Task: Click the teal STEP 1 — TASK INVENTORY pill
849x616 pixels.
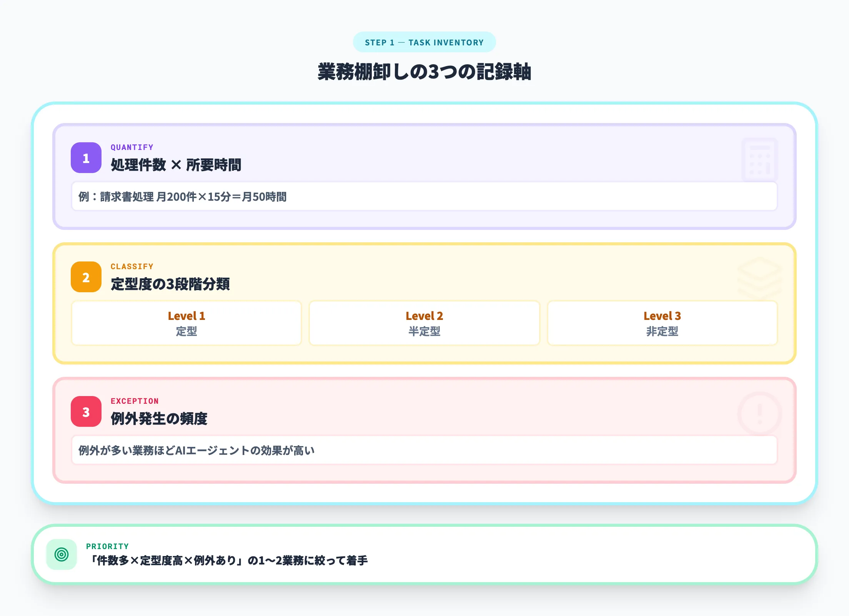Action: (x=424, y=42)
